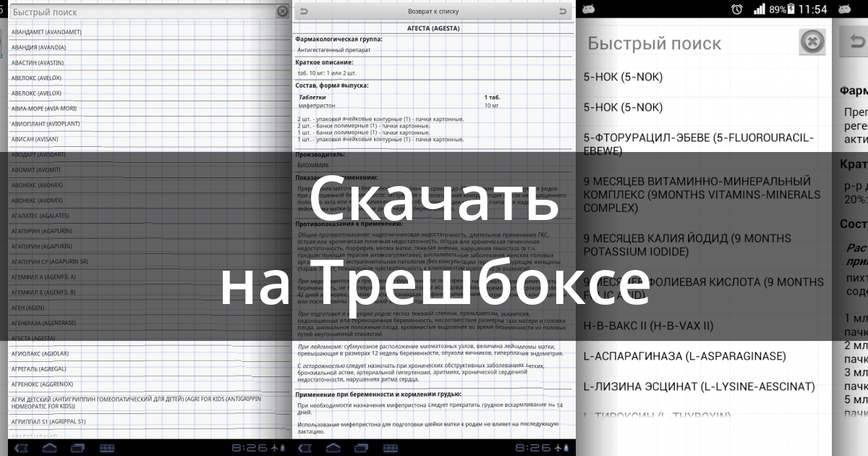Tap the clear search X button on the phone screen

(812, 42)
